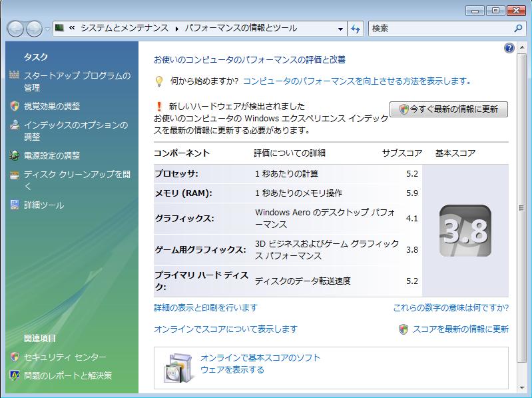Click the disk cleanup icon in tasks

[x=14, y=175]
